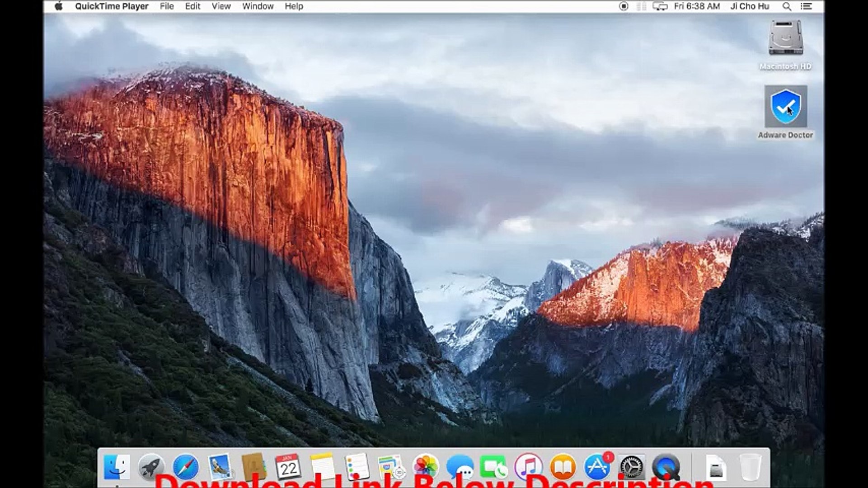Open the App Store dock icon

597,467
